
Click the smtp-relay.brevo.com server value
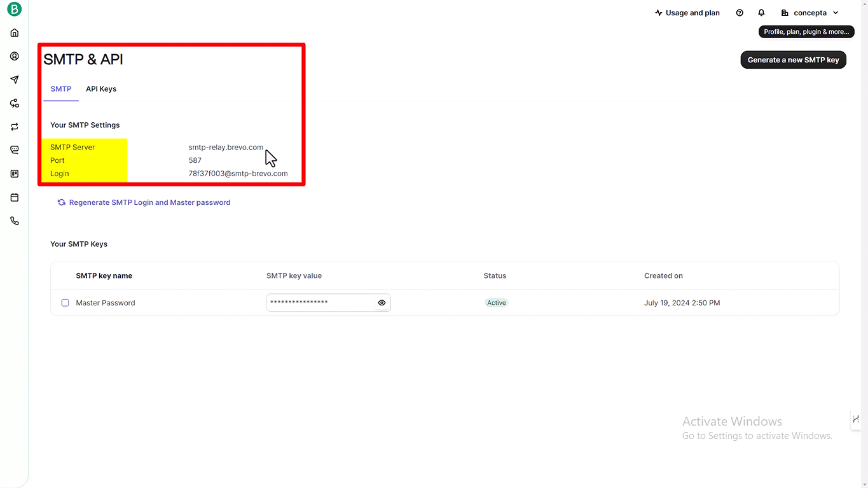226,147
